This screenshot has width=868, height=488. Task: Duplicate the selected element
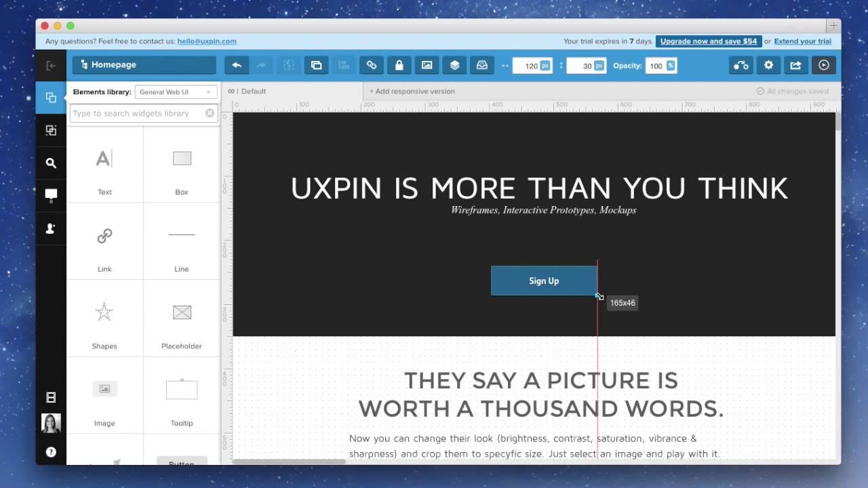[x=316, y=65]
